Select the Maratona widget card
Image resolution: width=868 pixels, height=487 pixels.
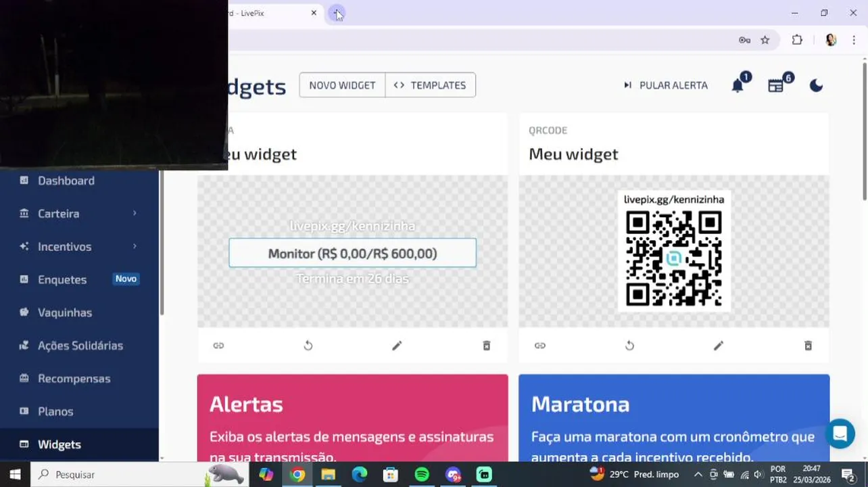(x=674, y=418)
